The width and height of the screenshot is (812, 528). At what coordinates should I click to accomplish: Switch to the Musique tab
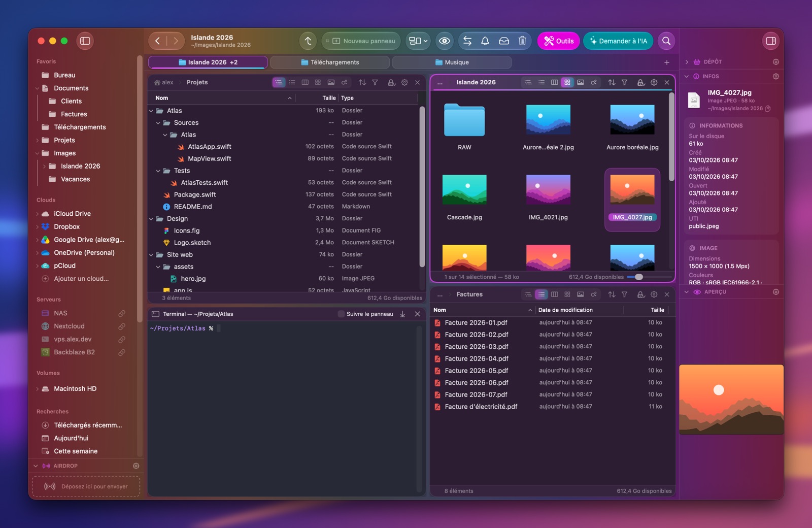pos(452,62)
